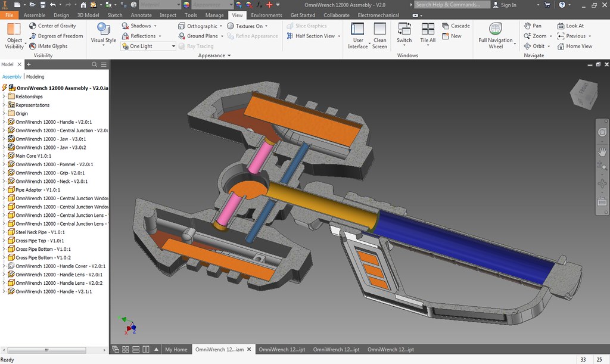Click Half Section View tool

coord(311,36)
